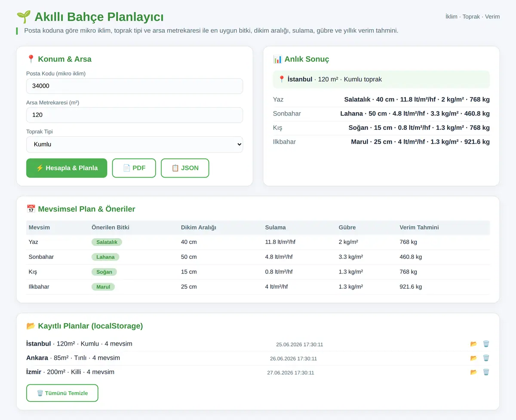Select the Marul plant badge in the table

tap(103, 287)
